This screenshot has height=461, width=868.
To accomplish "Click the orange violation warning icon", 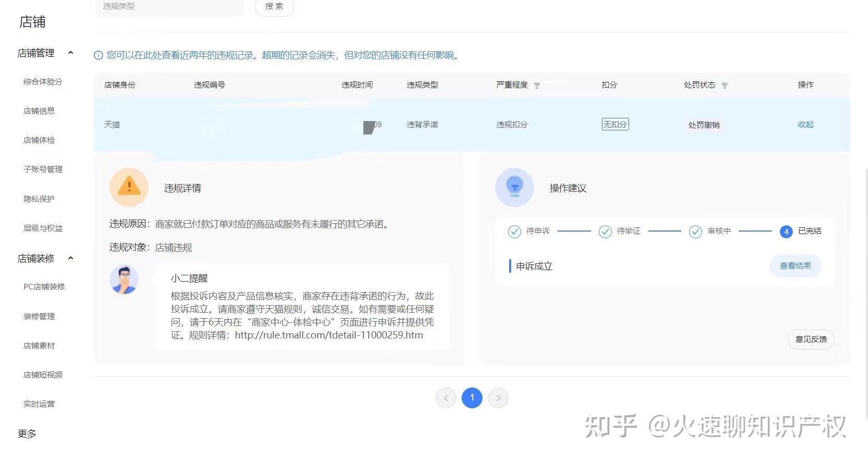I will 129,187.
